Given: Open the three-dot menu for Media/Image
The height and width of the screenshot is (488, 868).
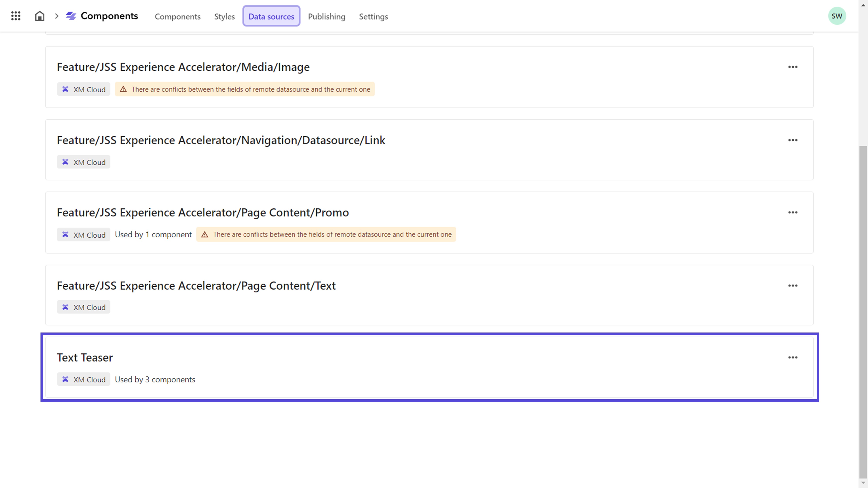Looking at the screenshot, I should (792, 67).
